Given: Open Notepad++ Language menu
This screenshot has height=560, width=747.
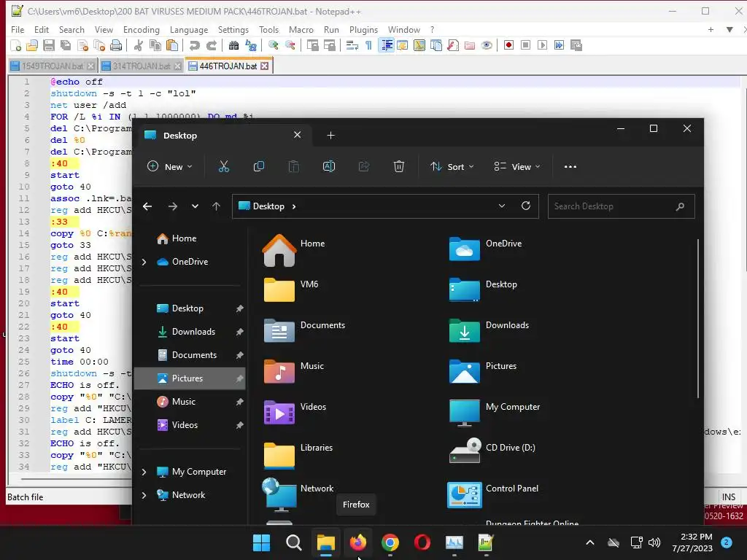Looking at the screenshot, I should click(189, 29).
